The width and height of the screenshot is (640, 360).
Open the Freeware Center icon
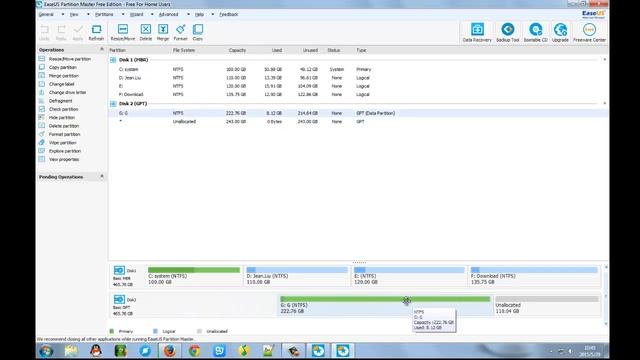pyautogui.click(x=589, y=33)
